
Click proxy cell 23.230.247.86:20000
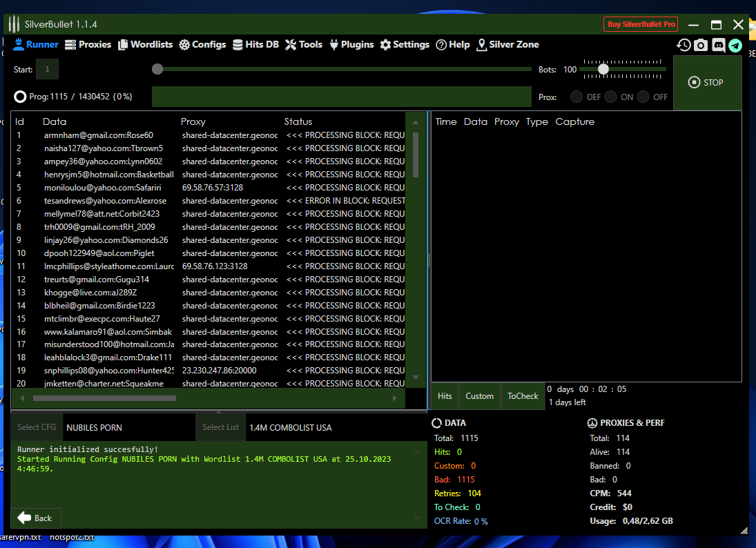[220, 370]
